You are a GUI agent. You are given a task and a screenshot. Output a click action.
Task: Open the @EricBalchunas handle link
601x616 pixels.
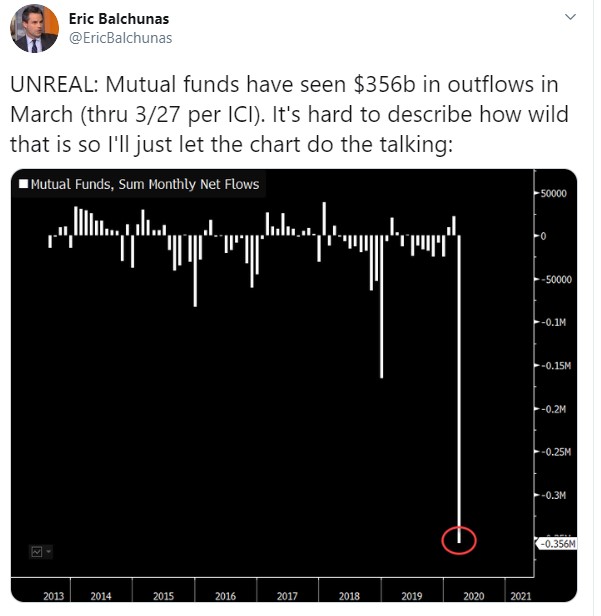[121, 38]
